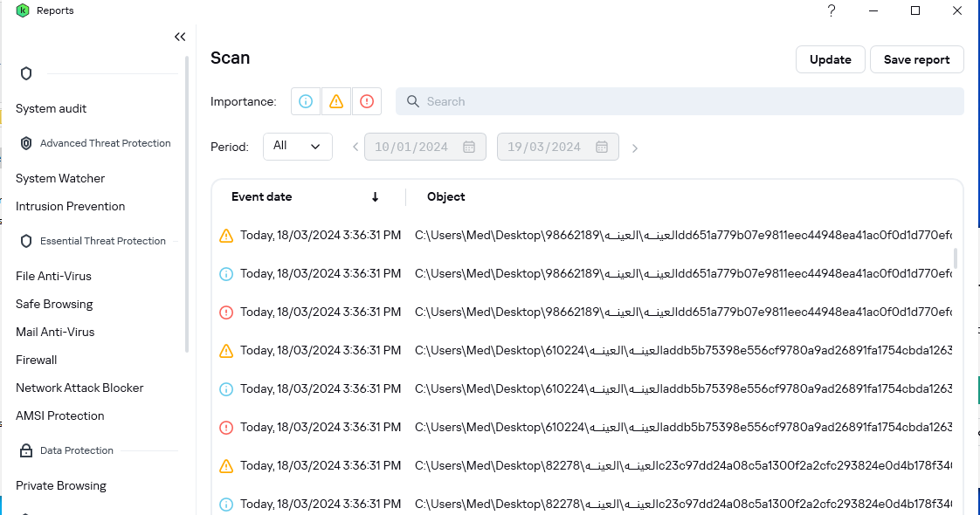Click Data Protection section label

[76, 450]
